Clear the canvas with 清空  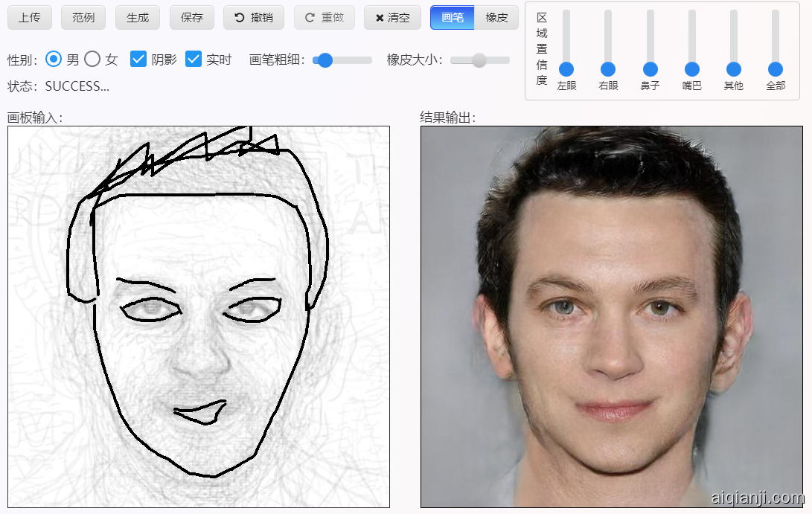pyautogui.click(x=392, y=18)
